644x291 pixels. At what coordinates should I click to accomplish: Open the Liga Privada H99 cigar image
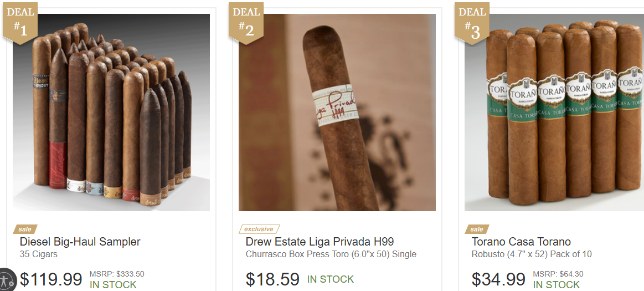coord(337,112)
